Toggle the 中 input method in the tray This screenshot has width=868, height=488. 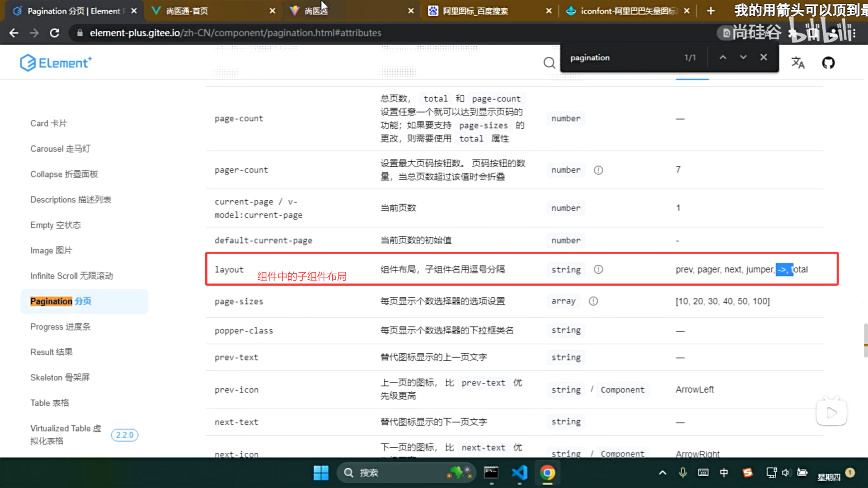coord(724,473)
